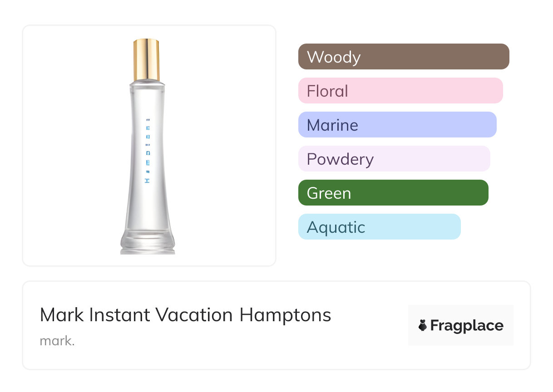Click the 'Aquatic' text label
This screenshot has width=553, height=392.
[336, 227]
